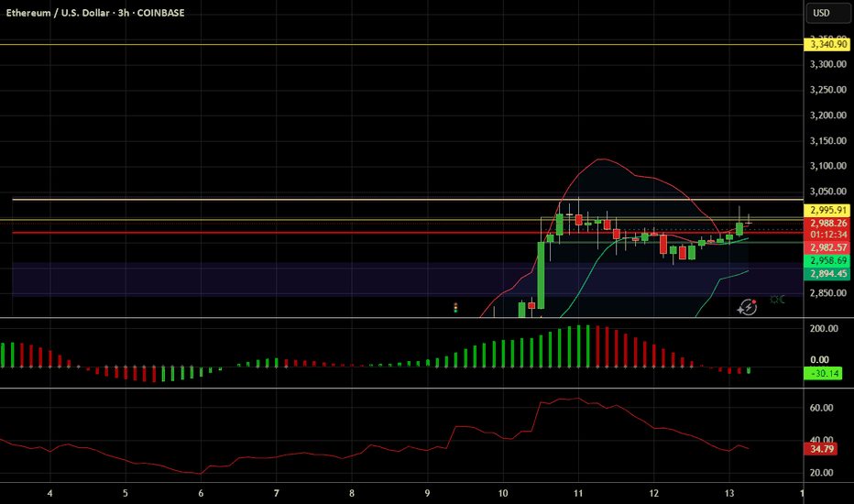Click the 3,200.00 price scale label
This screenshot has width=854, height=504.
tap(827, 115)
